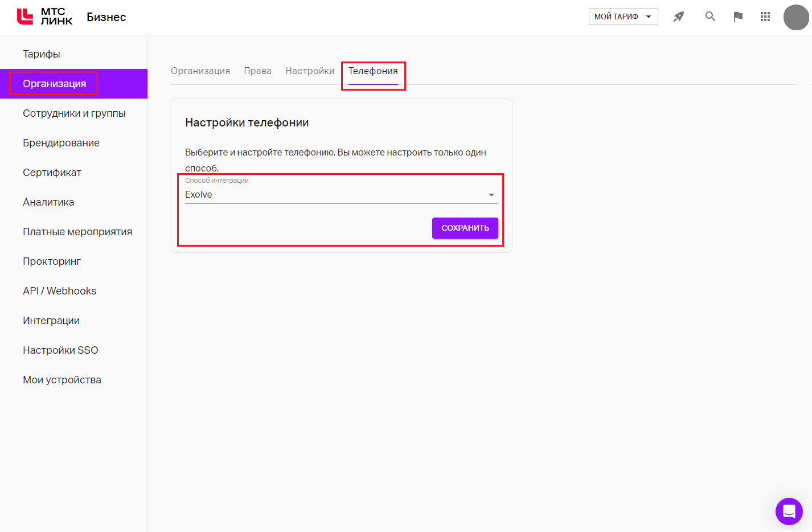Select the Телефония tab
Image resolution: width=812 pixels, height=532 pixels.
click(373, 71)
